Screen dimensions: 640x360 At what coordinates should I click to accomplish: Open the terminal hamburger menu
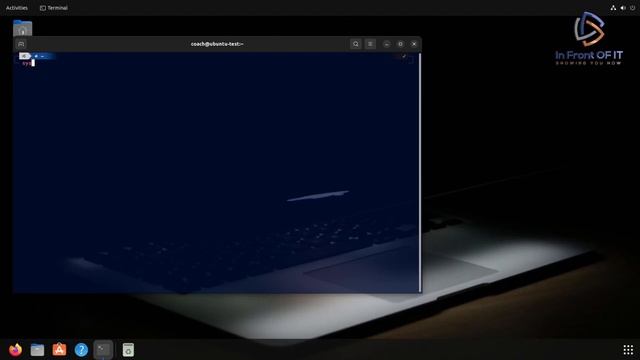click(x=370, y=44)
